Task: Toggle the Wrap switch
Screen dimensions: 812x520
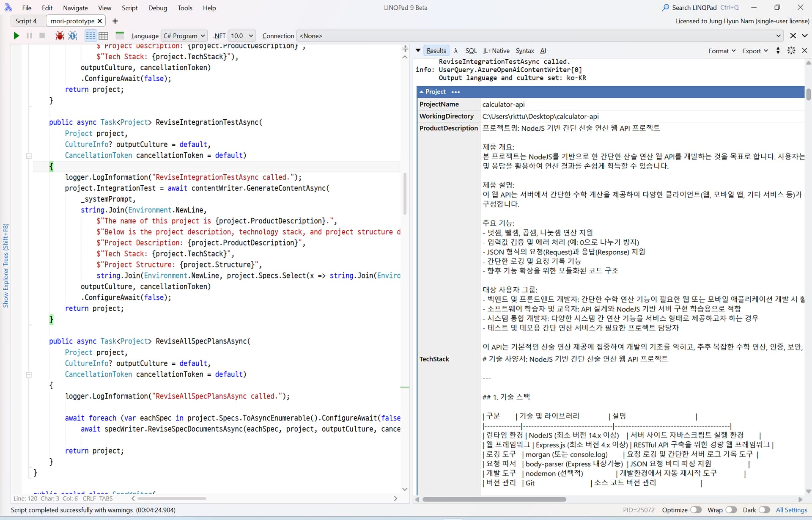Action: 731,510
